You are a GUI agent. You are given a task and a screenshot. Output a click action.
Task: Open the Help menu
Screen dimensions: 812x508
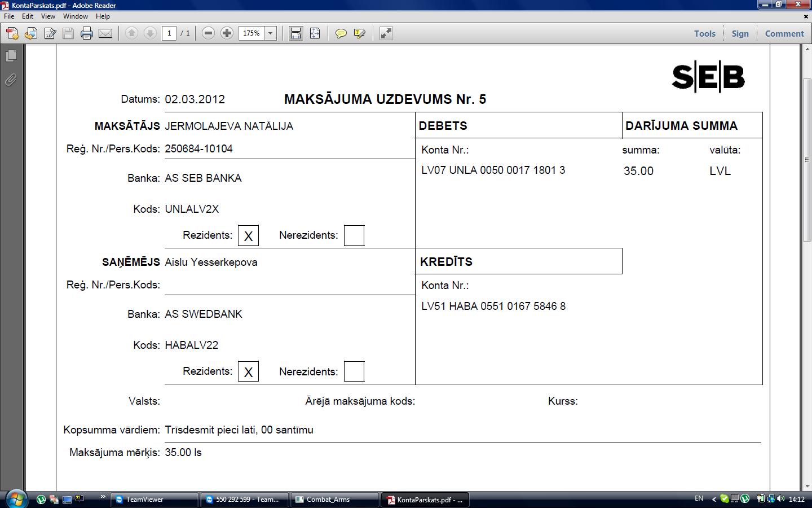[x=103, y=16]
